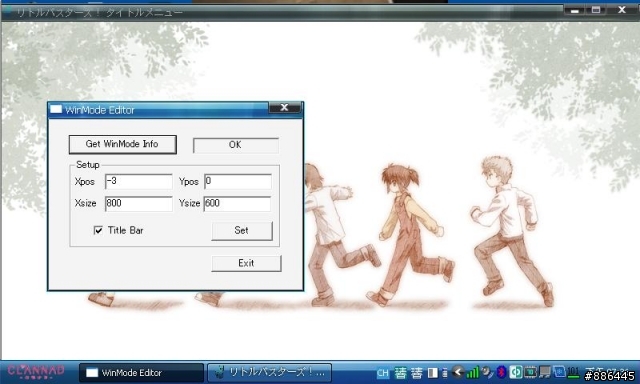Open the network computers tray icon

545,372
